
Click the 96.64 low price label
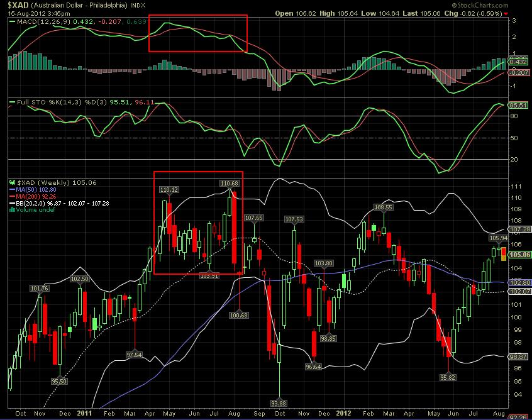pos(313,367)
